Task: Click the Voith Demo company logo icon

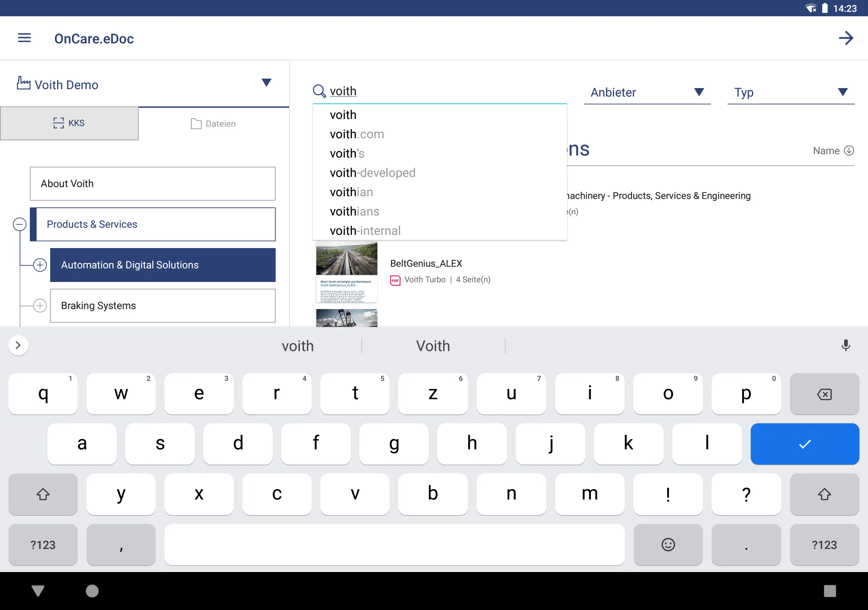Action: tap(24, 84)
